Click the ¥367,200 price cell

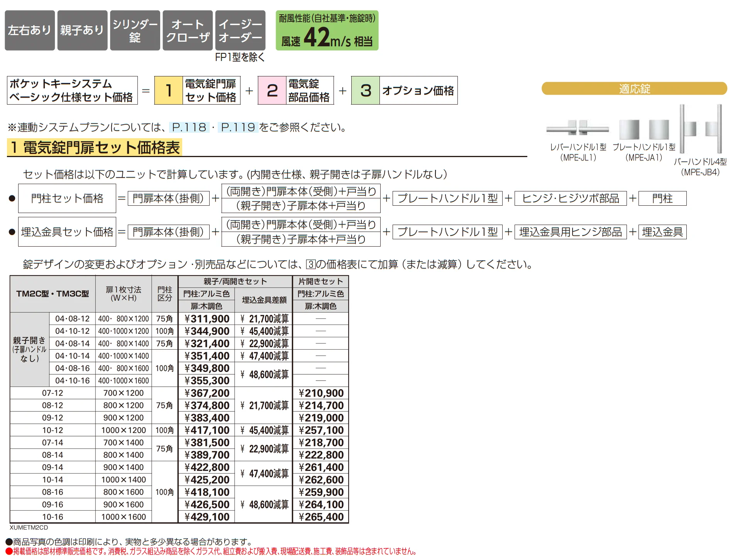(x=207, y=393)
